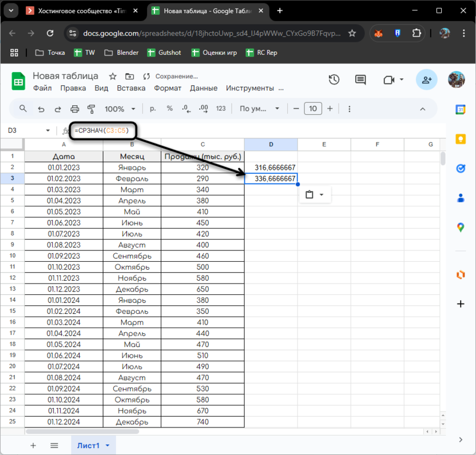Click the Undo arrow in toolbar
476x455 pixels.
[x=41, y=109]
